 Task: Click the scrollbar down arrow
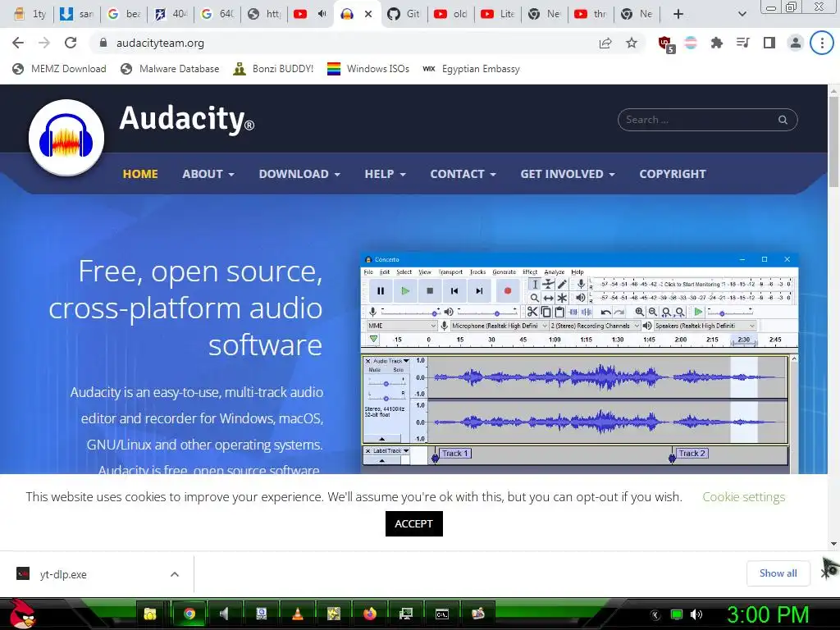(833, 544)
